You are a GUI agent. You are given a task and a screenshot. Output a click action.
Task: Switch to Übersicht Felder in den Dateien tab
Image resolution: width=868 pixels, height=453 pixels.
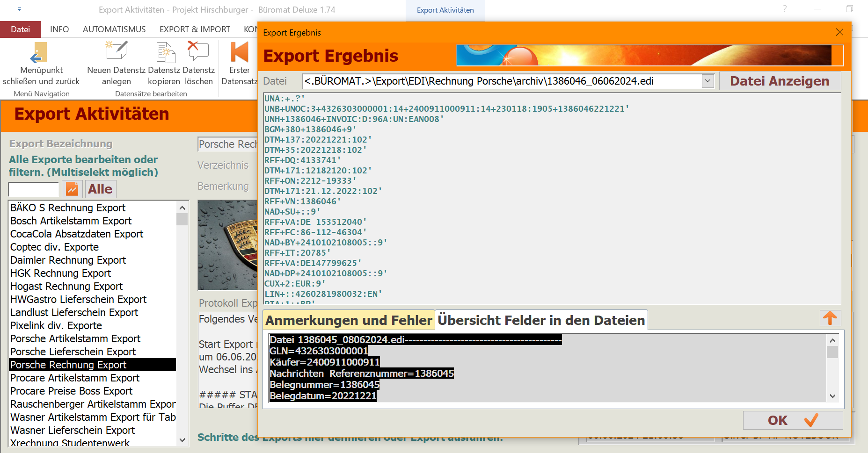(x=541, y=320)
